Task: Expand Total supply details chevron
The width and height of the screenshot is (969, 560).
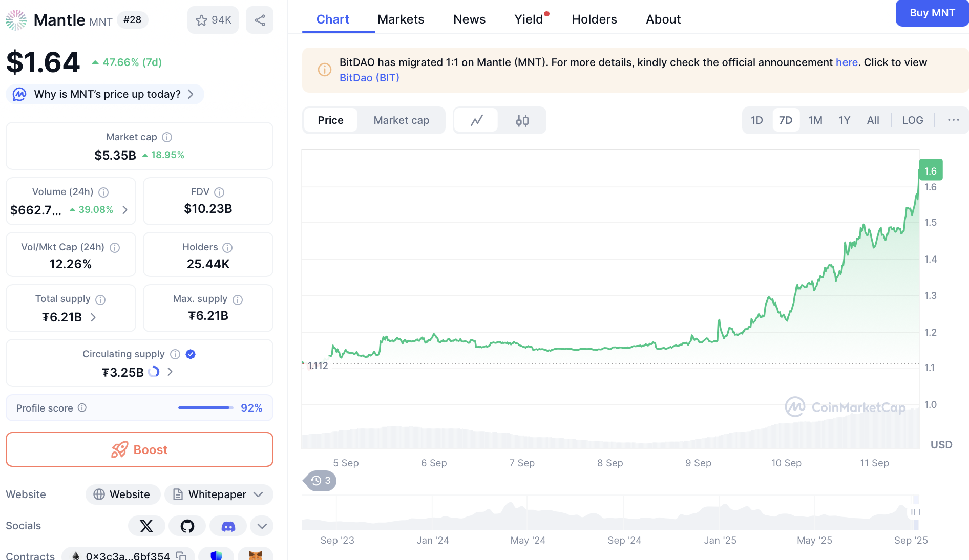Action: [93, 317]
